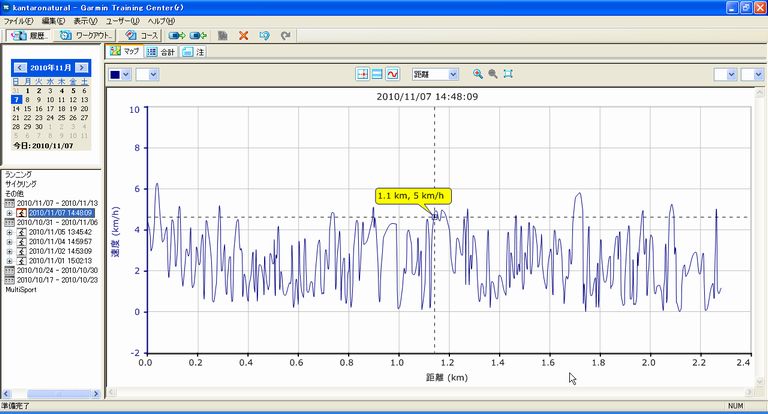
Task: Switch to the 合計 tab
Action: [161, 52]
